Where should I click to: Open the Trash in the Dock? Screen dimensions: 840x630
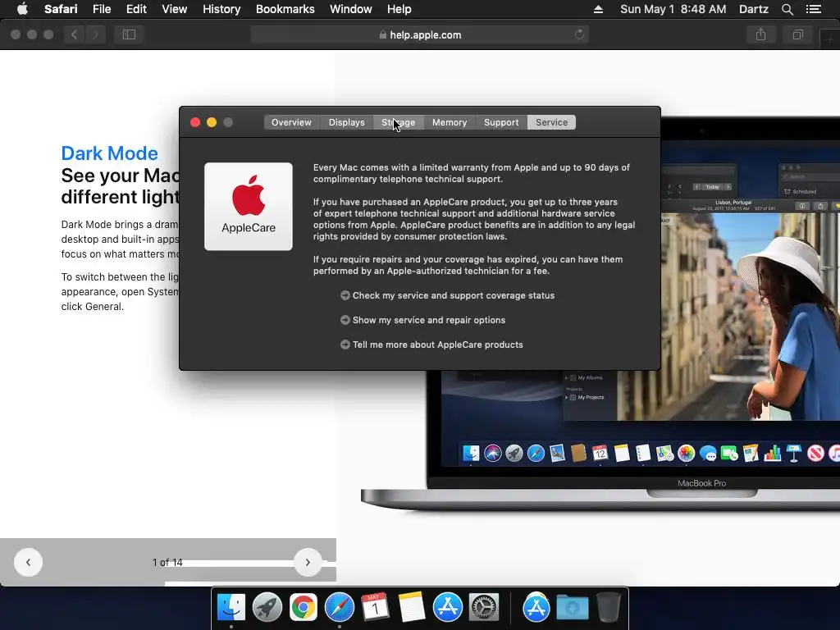pyautogui.click(x=608, y=608)
